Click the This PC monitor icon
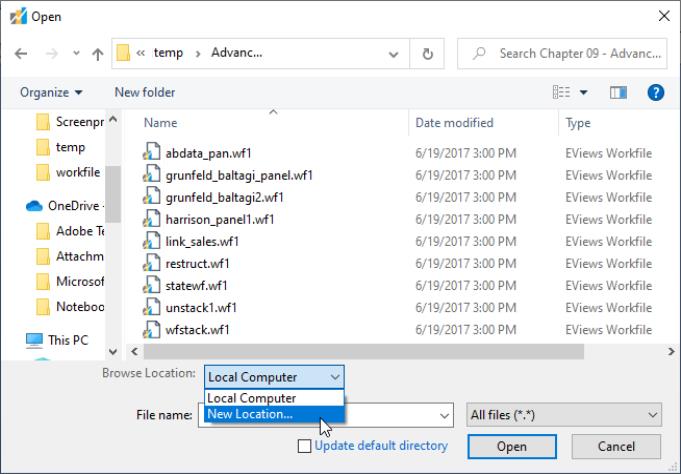Viewport: 681px width, 474px height. coord(34,340)
